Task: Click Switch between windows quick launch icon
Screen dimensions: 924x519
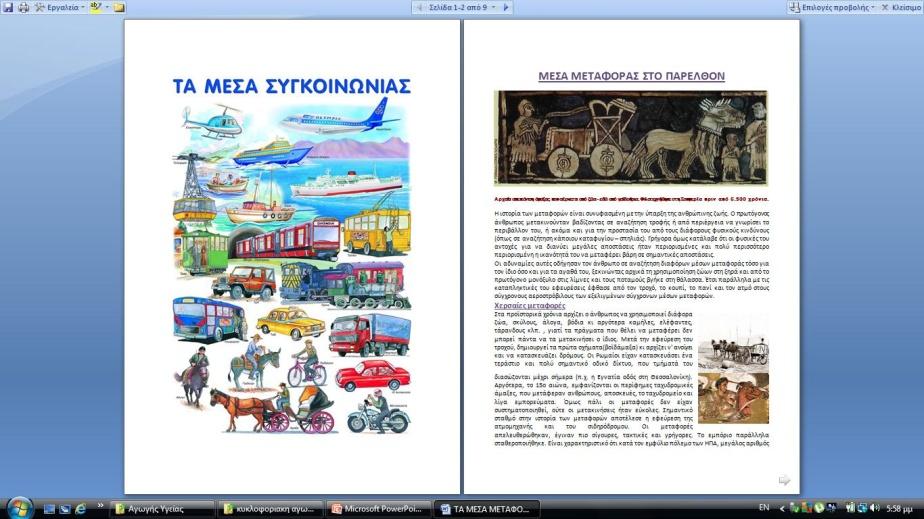Action: (x=65, y=508)
